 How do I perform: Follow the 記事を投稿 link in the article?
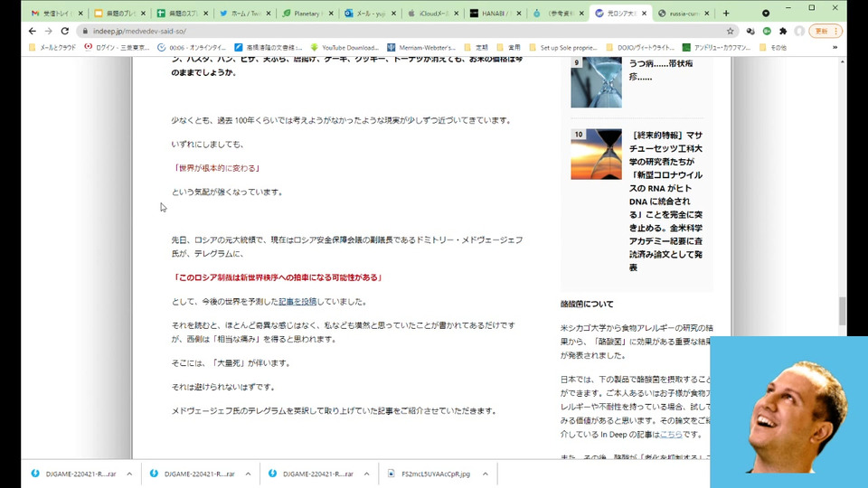[x=297, y=302]
